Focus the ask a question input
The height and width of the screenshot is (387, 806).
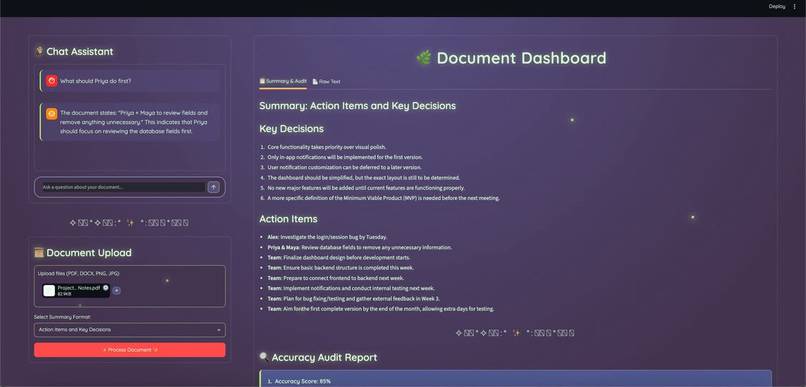123,188
